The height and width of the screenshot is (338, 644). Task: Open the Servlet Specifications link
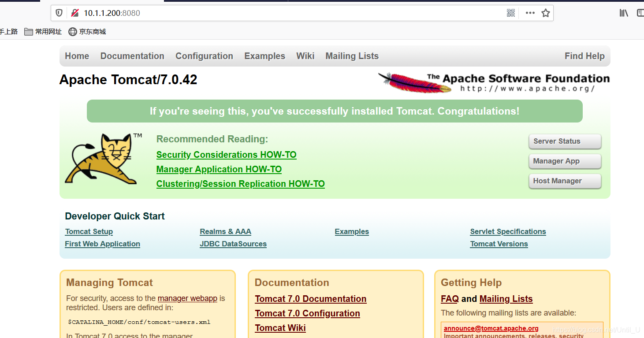pos(508,231)
